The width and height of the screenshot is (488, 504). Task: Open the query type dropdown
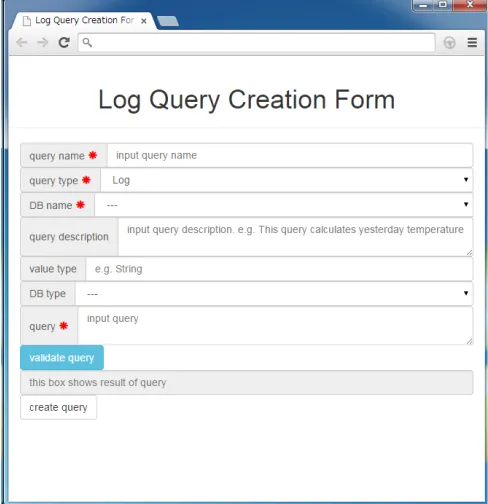click(x=286, y=180)
